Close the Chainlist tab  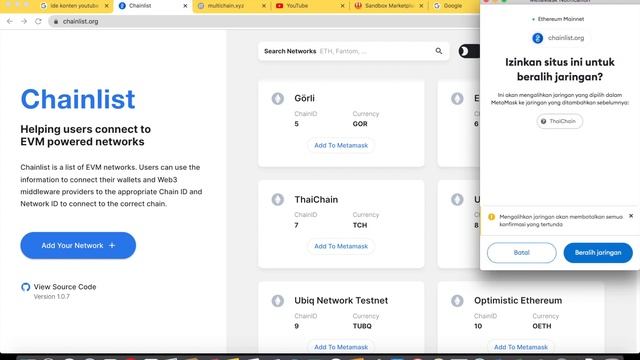(185, 6)
